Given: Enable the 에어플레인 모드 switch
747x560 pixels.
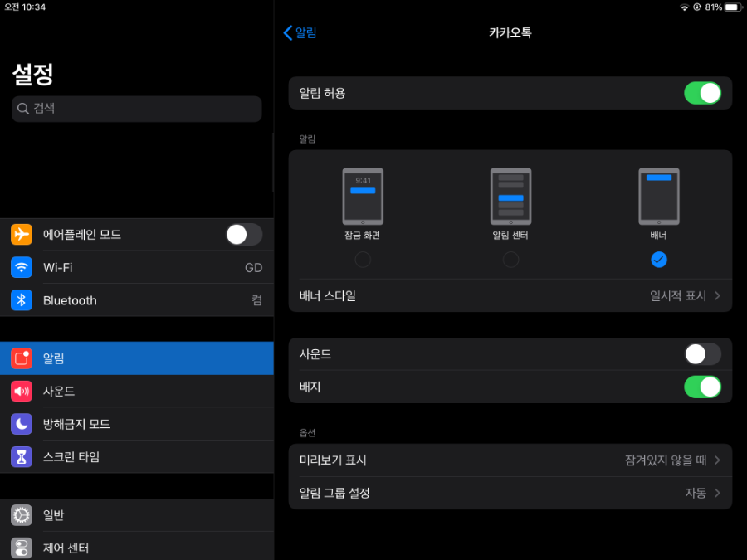Looking at the screenshot, I should tap(244, 234).
